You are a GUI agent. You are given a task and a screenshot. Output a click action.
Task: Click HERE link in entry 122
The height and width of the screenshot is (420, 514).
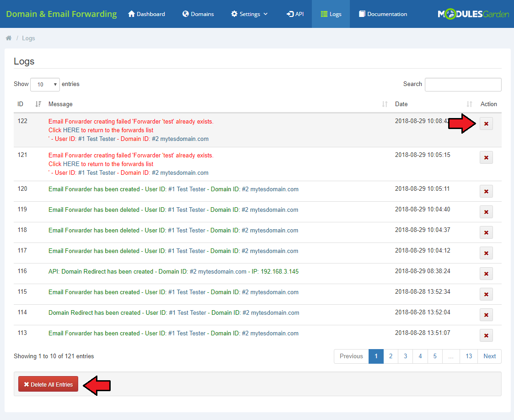(x=71, y=130)
